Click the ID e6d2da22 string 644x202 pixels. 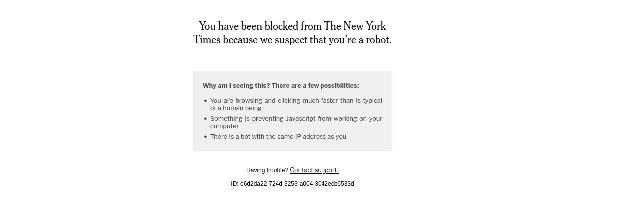pos(297,184)
